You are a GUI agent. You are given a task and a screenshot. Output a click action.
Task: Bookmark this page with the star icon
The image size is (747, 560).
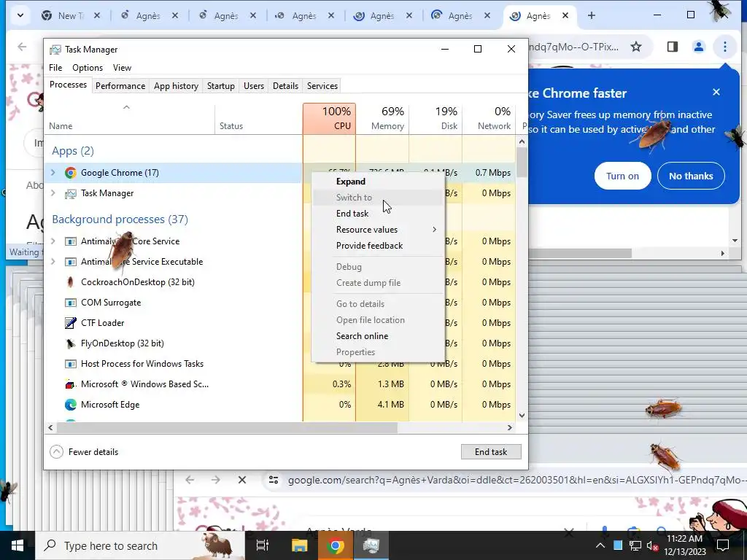(x=636, y=47)
